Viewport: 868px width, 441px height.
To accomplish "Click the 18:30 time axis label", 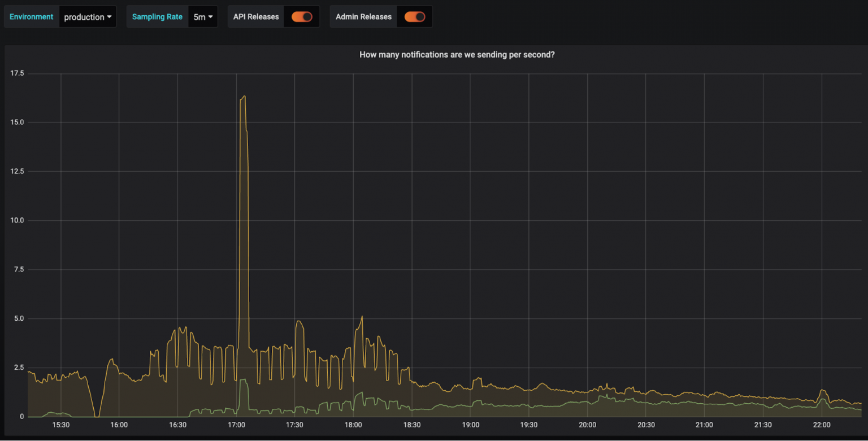I will pos(412,425).
